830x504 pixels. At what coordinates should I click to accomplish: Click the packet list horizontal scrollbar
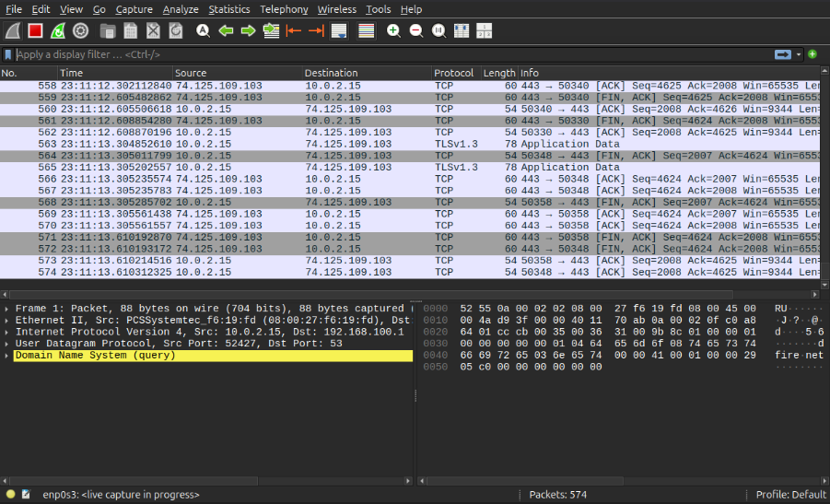(410, 294)
